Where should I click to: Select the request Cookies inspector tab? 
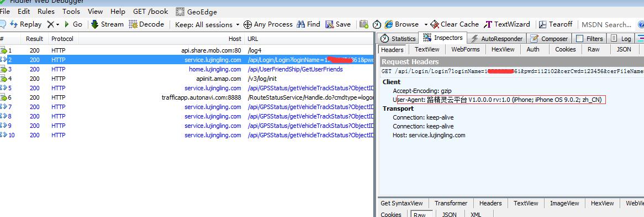[565, 49]
